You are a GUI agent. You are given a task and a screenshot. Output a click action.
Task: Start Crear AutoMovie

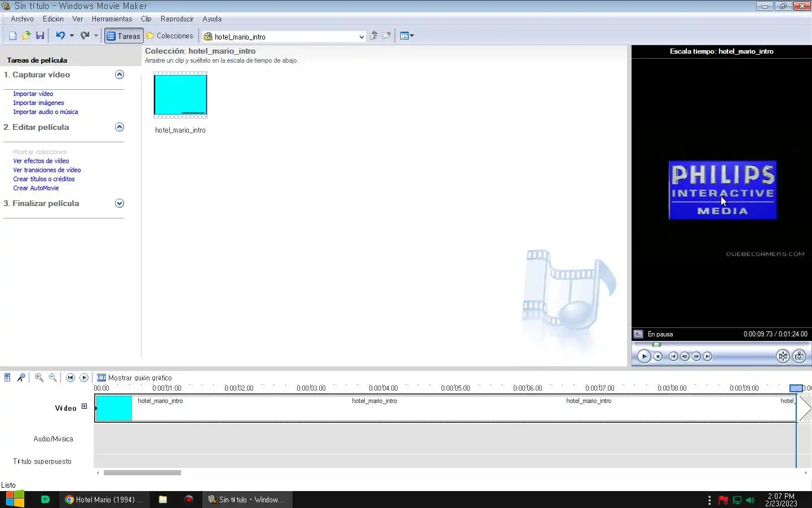click(x=36, y=188)
